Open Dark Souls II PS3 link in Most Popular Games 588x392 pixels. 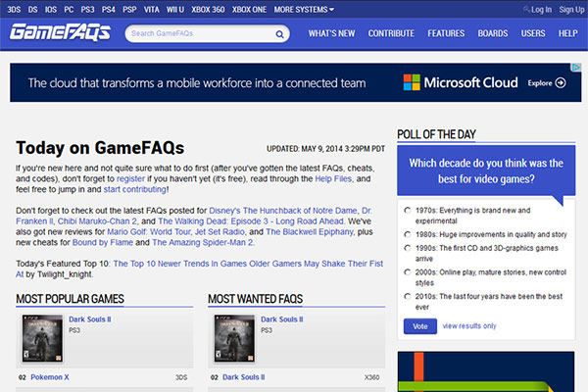pos(89,319)
